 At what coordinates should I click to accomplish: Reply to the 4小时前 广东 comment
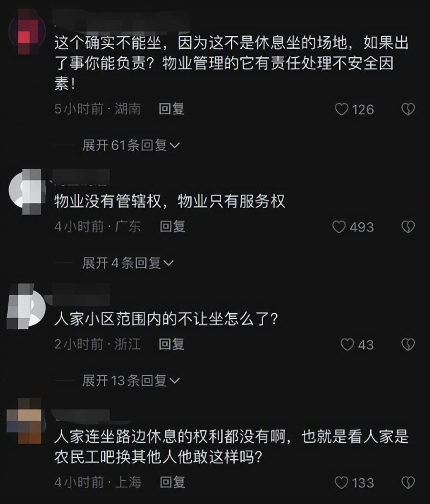pyautogui.click(x=172, y=227)
